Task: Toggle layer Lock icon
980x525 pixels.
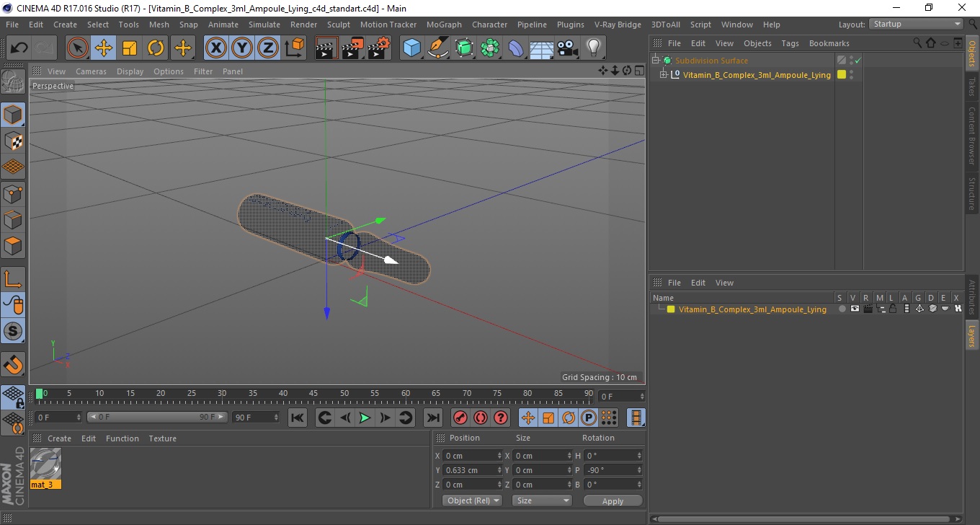Action: coord(893,309)
